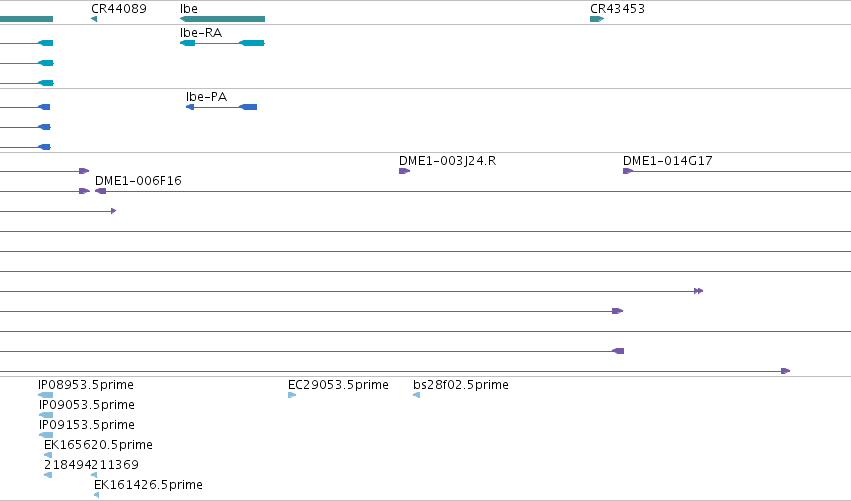Select the lbe-PA protein feature

tap(221, 107)
